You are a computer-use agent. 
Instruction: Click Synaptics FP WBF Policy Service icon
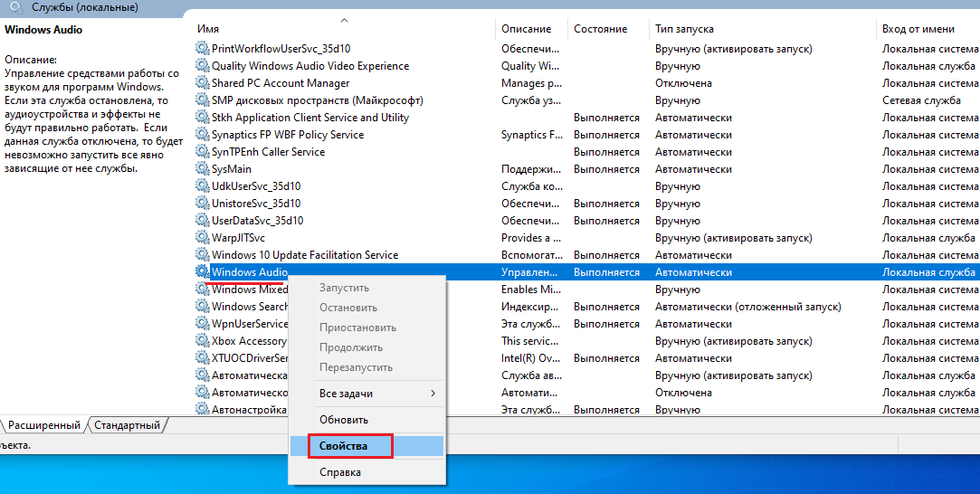[202, 134]
